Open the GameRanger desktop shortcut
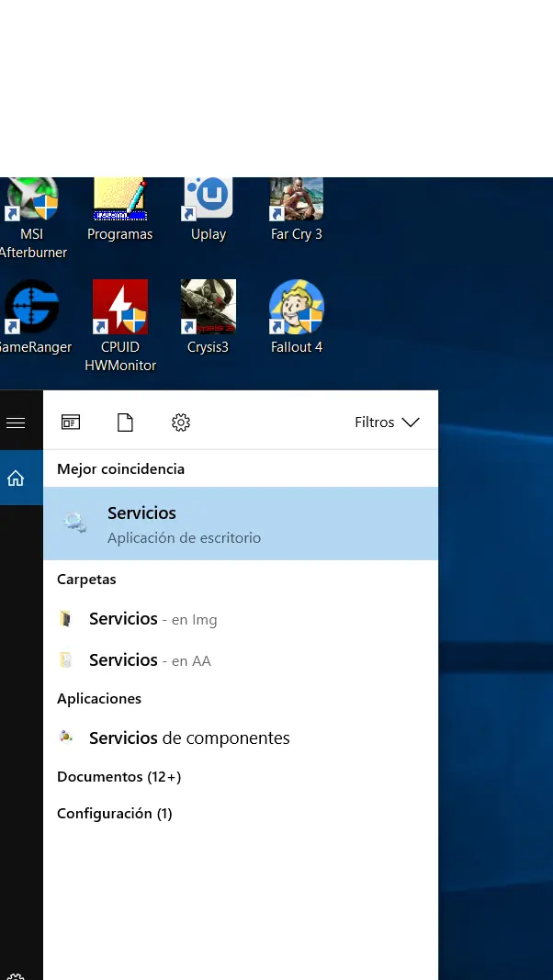 tap(32, 317)
